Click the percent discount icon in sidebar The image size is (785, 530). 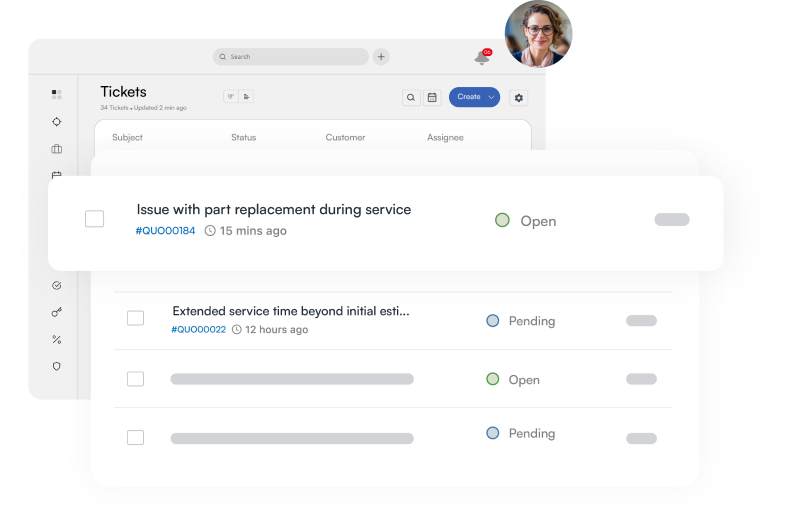pos(57,340)
